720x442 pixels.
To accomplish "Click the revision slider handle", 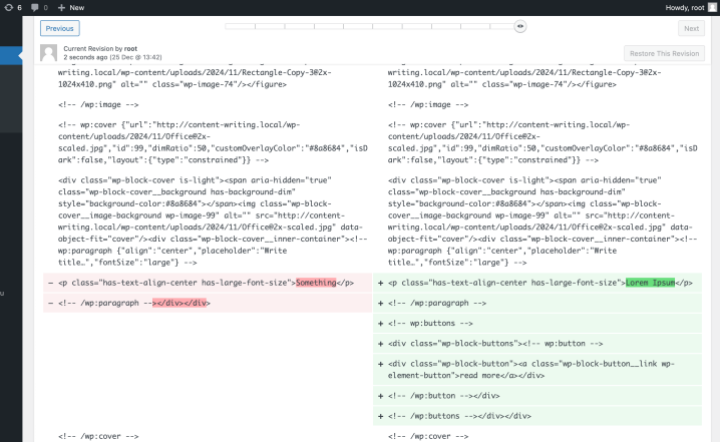I will tap(521, 27).
